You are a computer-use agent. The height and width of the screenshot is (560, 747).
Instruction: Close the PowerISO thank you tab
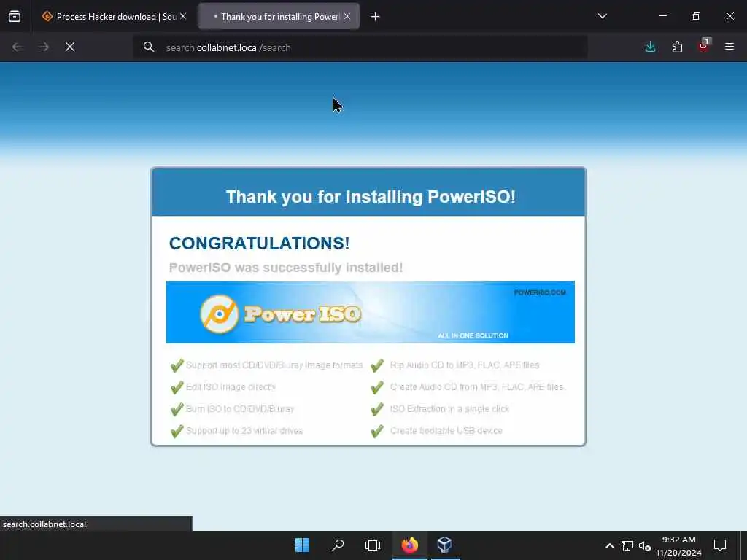347,17
